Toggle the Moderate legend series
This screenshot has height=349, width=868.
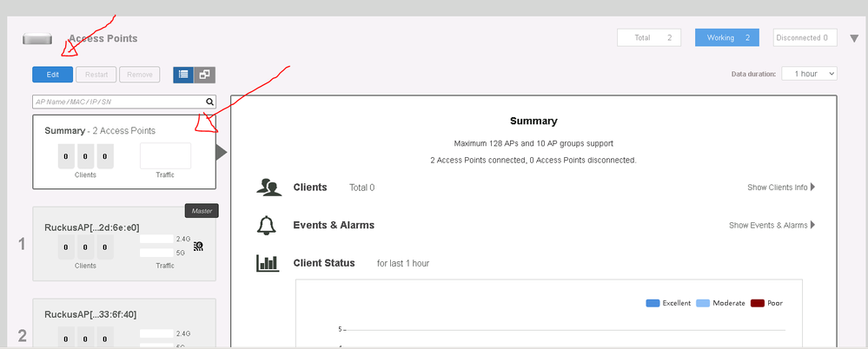tap(719, 303)
